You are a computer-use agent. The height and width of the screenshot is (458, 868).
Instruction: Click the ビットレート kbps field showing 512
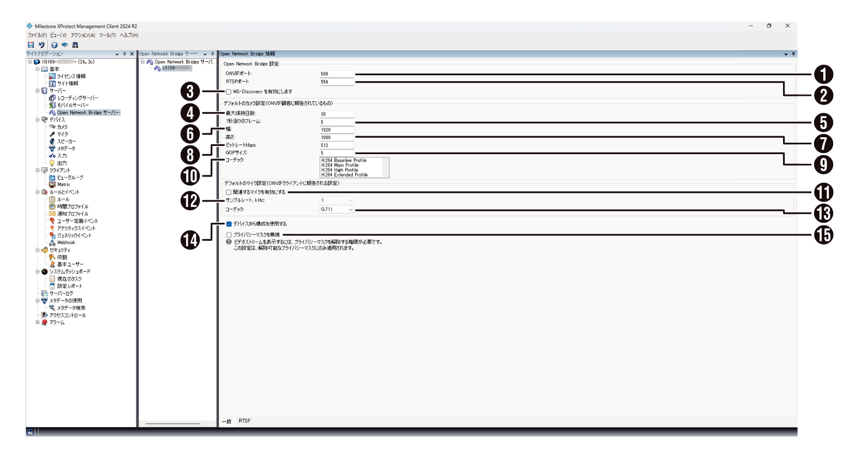(337, 145)
